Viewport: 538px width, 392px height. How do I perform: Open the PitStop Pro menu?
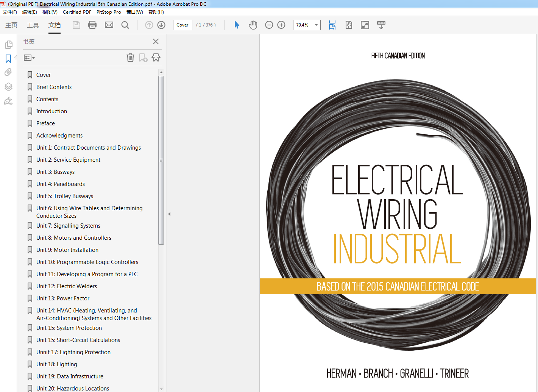tap(109, 12)
